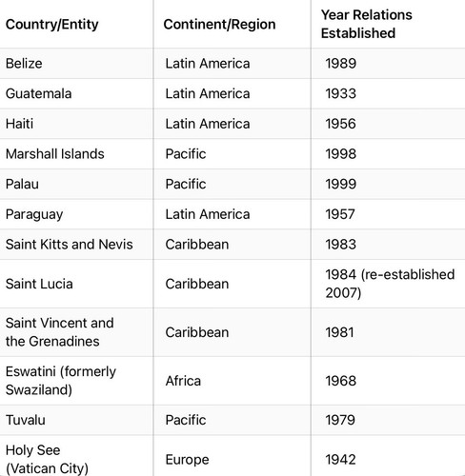The height and width of the screenshot is (476, 465).
Task: Select the Haiti row name
Action: tap(19, 124)
